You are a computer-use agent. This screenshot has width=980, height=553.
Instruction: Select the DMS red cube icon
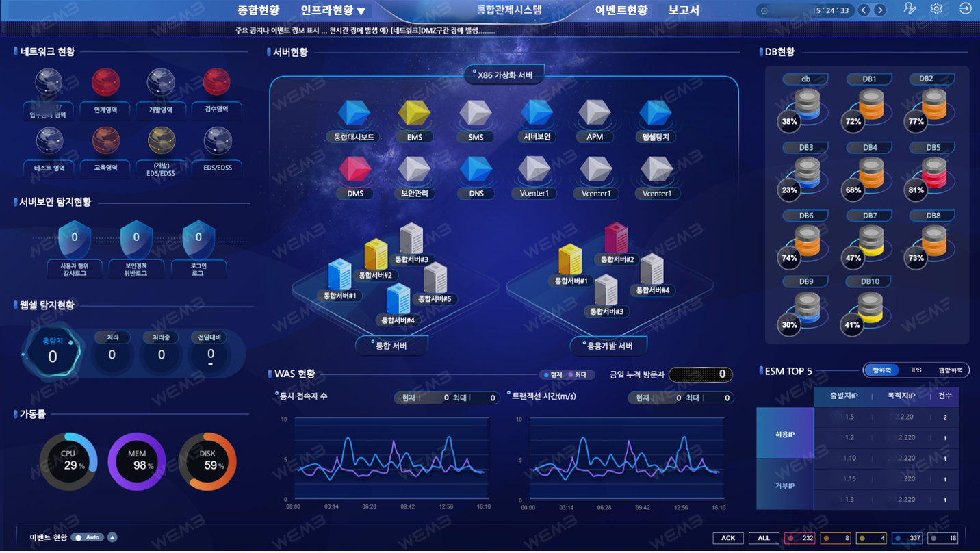pos(354,169)
